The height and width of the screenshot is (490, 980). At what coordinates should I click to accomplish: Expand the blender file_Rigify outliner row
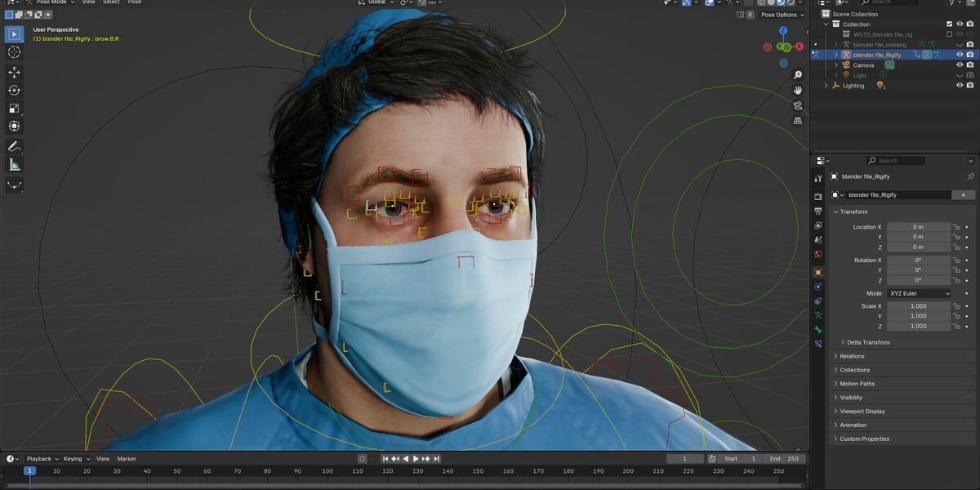836,55
